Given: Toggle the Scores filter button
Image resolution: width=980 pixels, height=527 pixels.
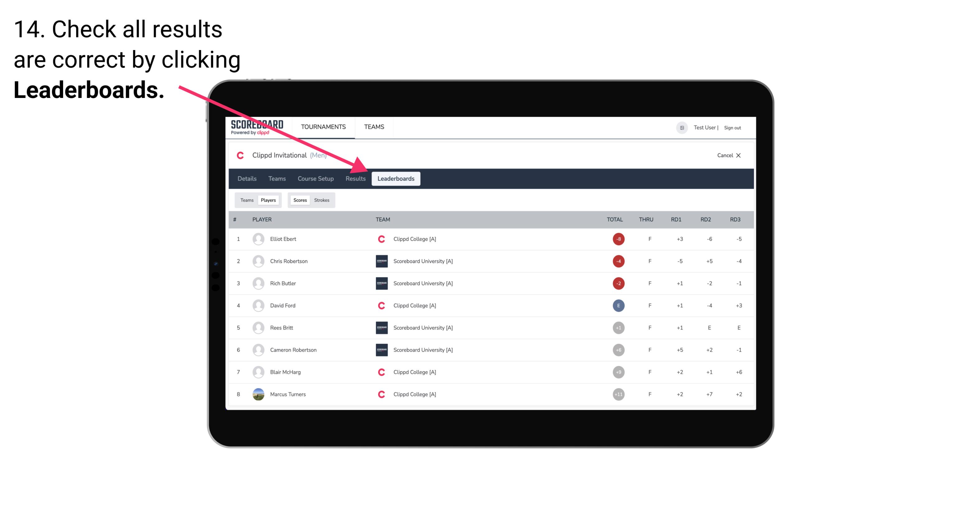Looking at the screenshot, I should (x=300, y=200).
